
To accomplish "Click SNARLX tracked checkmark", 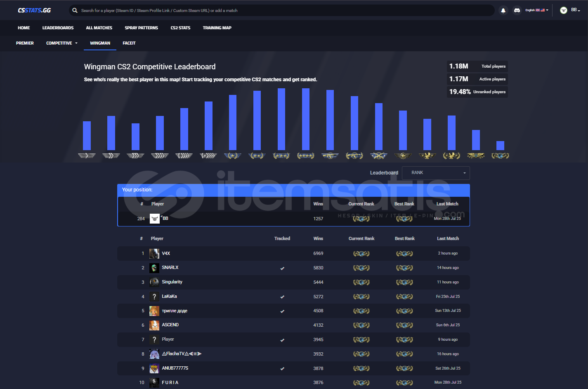I will click(282, 269).
